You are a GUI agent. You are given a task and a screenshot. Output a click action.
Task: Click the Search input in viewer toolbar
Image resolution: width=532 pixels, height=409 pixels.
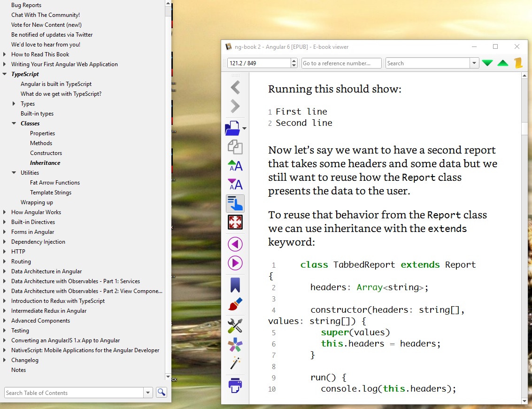(x=428, y=63)
